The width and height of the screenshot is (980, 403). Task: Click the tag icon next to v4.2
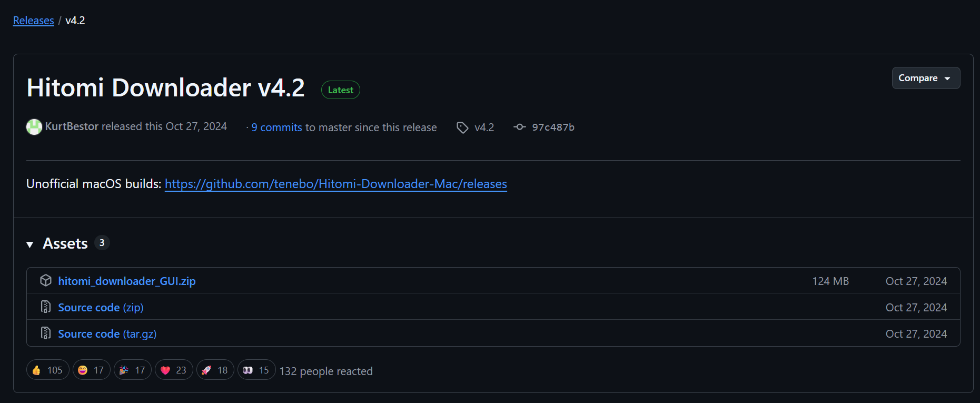pos(462,127)
